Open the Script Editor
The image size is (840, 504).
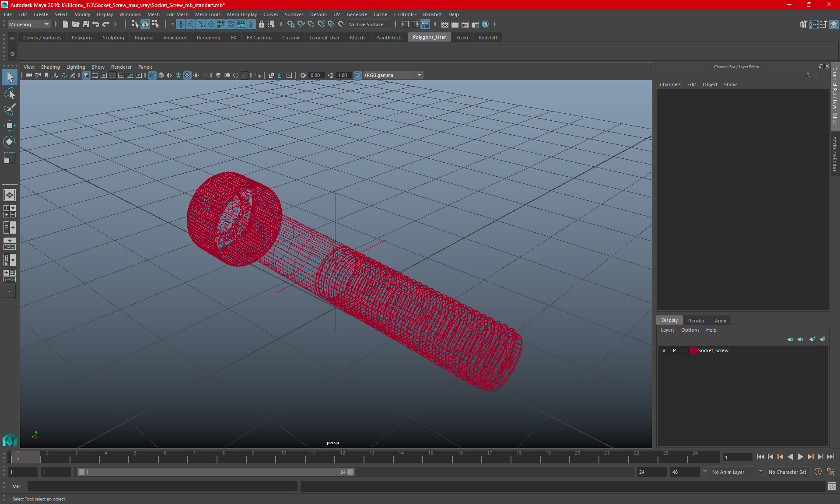click(x=832, y=486)
